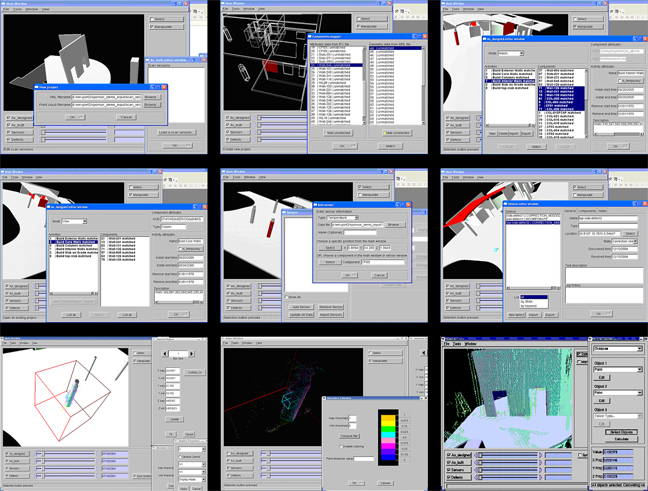Click Browse next to Point cloud filename

[151, 104]
